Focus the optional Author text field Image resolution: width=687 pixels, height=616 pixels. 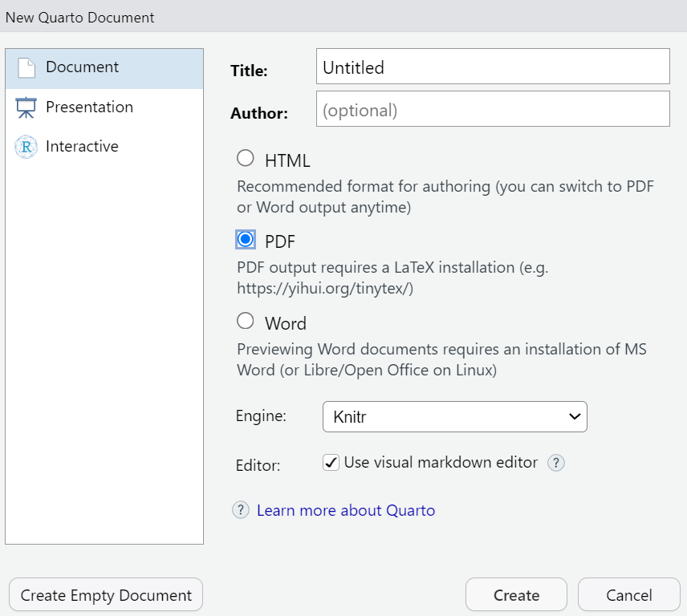(492, 110)
